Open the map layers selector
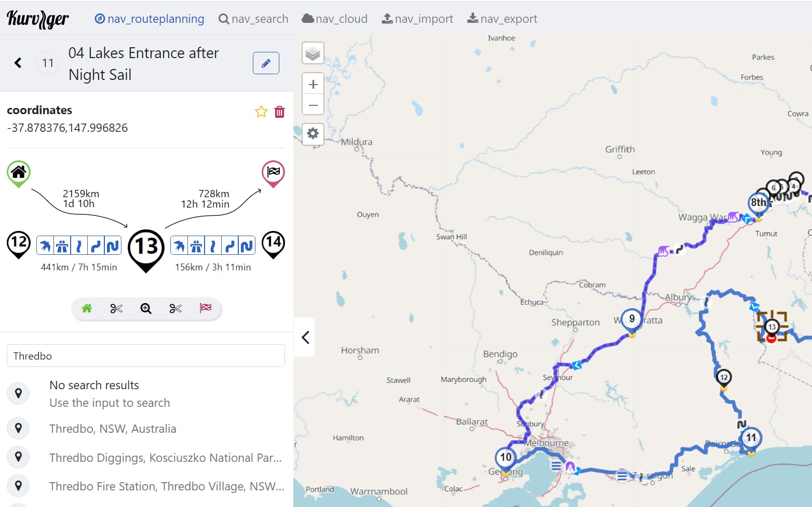Viewport: 812px width, 507px height. [313, 53]
